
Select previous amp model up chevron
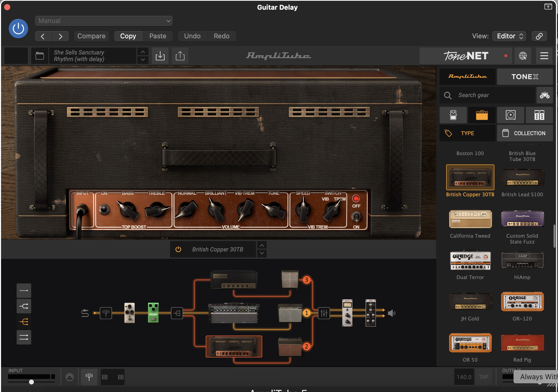point(262,245)
